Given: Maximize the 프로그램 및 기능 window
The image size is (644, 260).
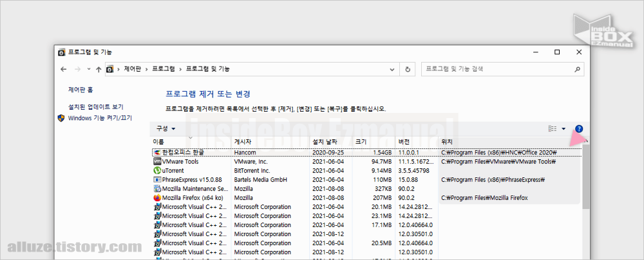Looking at the screenshot, I should point(557,52).
